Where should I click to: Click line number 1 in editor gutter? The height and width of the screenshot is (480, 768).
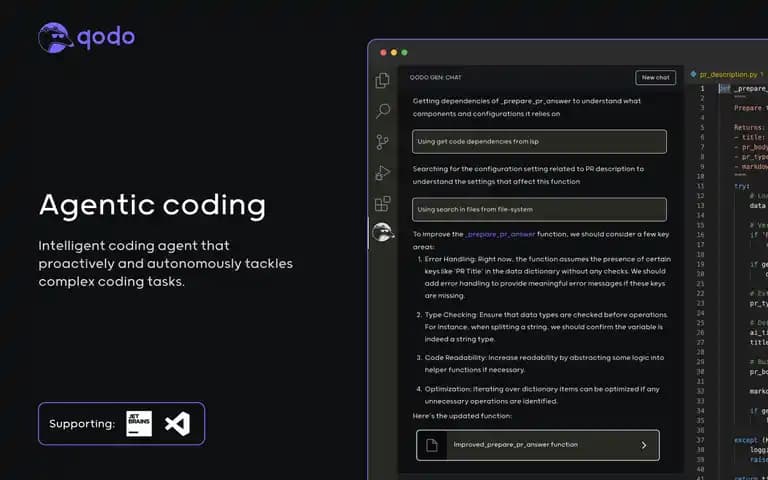tap(702, 89)
